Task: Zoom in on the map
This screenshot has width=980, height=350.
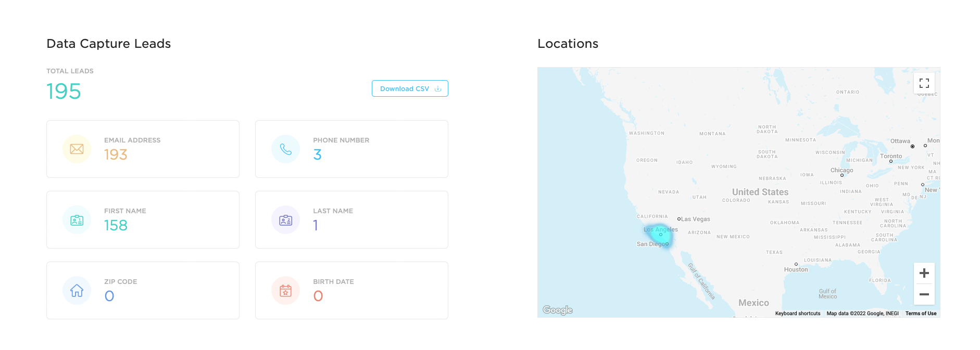Action: pos(924,274)
